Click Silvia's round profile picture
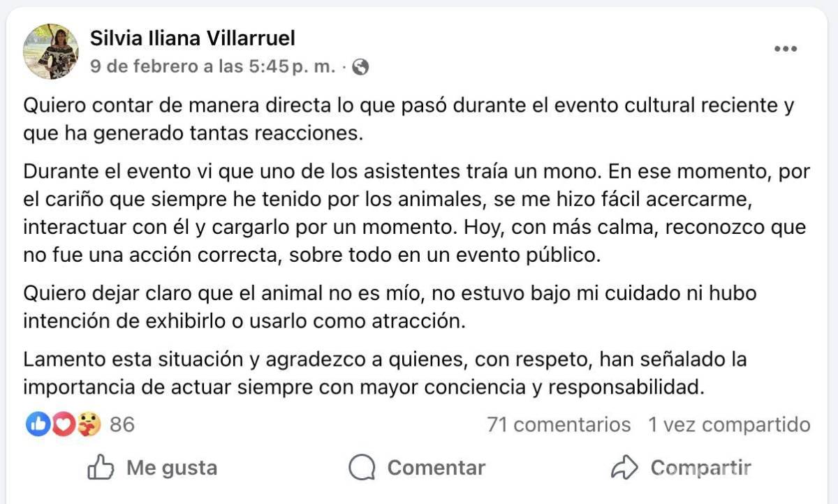838x504 pixels. (x=51, y=50)
